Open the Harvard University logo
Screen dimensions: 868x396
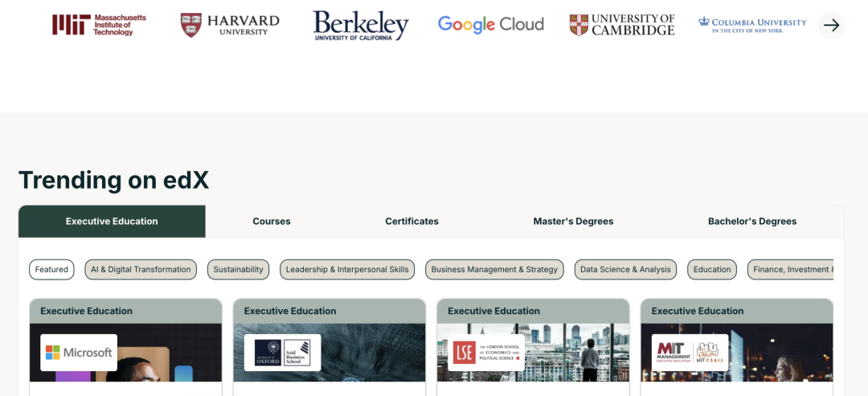(x=230, y=25)
